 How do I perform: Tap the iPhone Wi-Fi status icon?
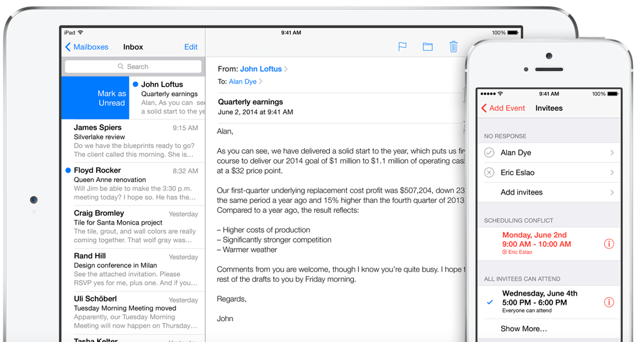tap(500, 93)
